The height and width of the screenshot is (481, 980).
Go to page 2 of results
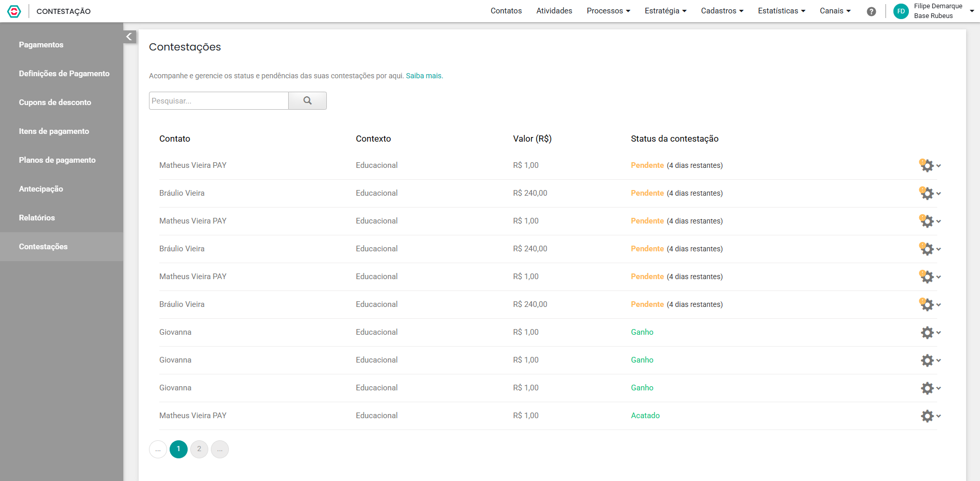[x=199, y=449]
